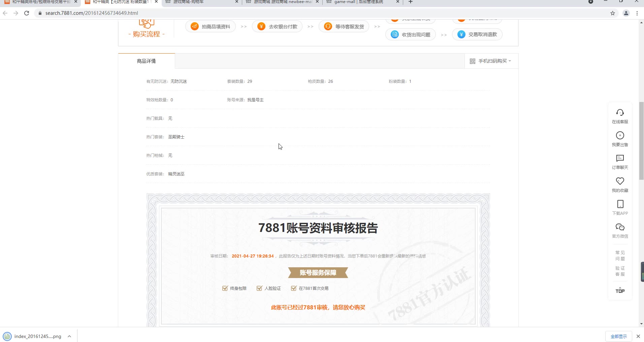Toggle the 终身包赔 checkbox

[225, 288]
